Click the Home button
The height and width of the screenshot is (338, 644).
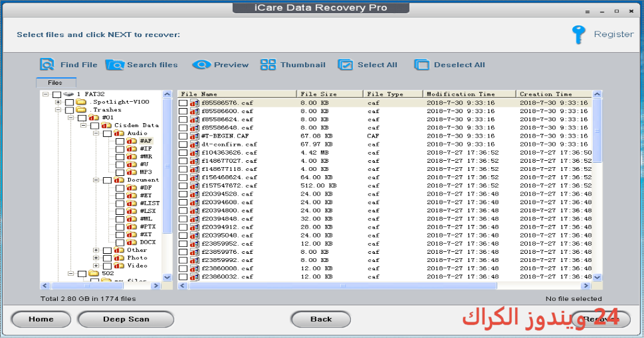[x=41, y=319]
